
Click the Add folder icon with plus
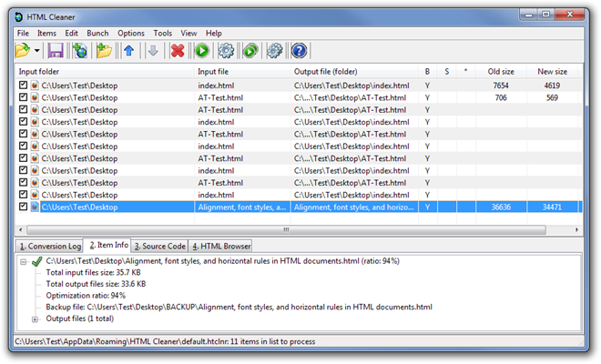tap(104, 51)
